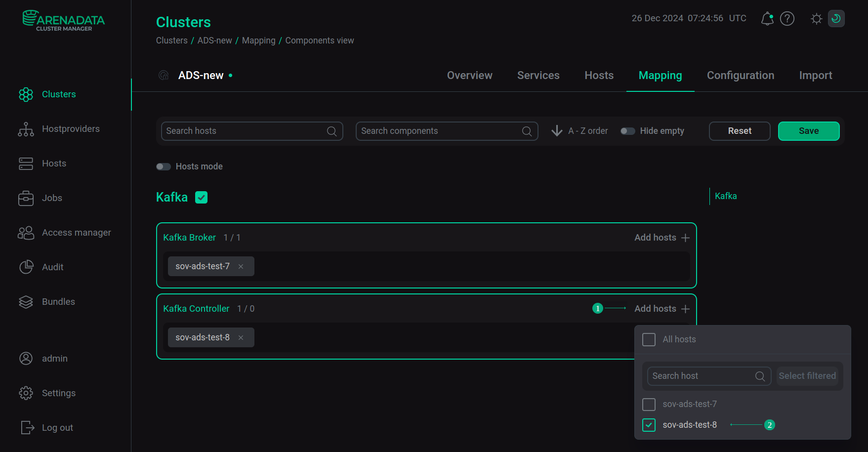Uncheck the Kafka service checkbox
This screenshot has width=868, height=452.
click(202, 198)
